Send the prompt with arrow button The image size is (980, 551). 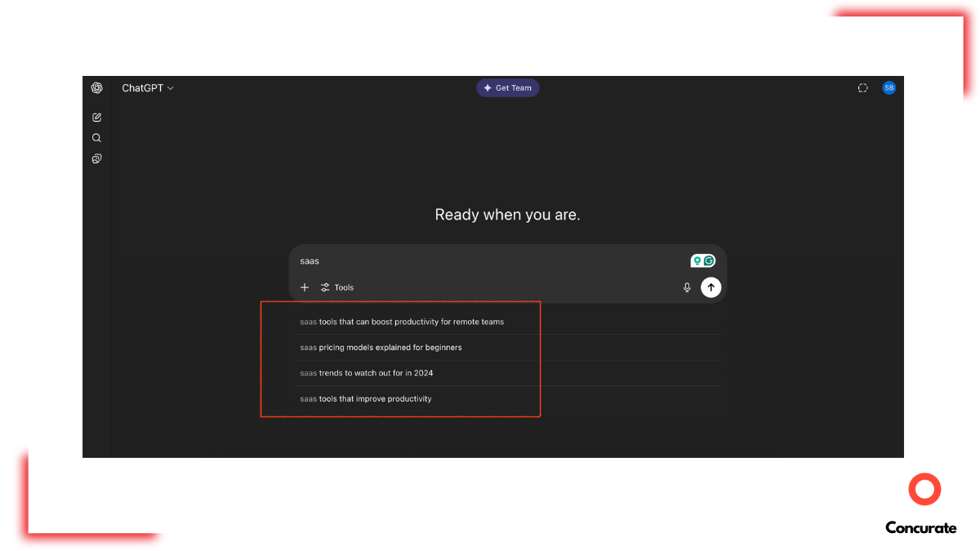point(711,287)
